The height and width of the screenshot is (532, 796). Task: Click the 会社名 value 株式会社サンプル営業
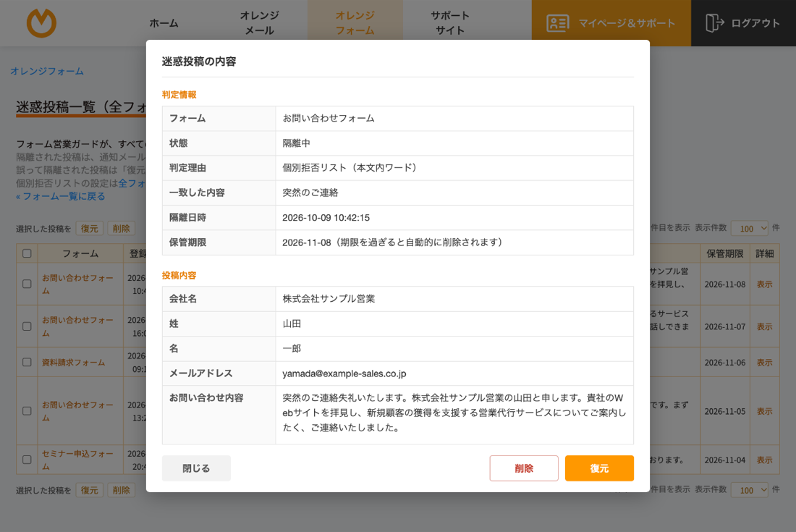click(x=329, y=299)
